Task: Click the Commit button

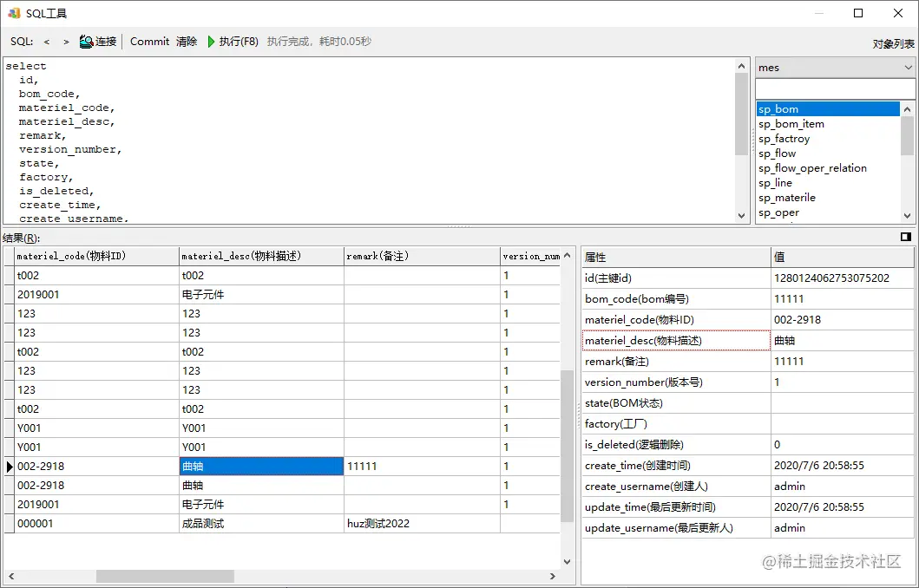Action: (x=149, y=42)
